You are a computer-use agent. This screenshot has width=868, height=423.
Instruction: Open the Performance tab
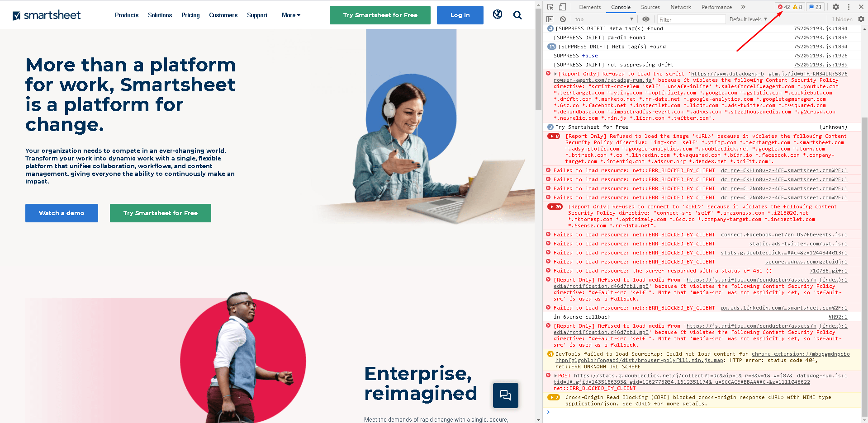(716, 7)
